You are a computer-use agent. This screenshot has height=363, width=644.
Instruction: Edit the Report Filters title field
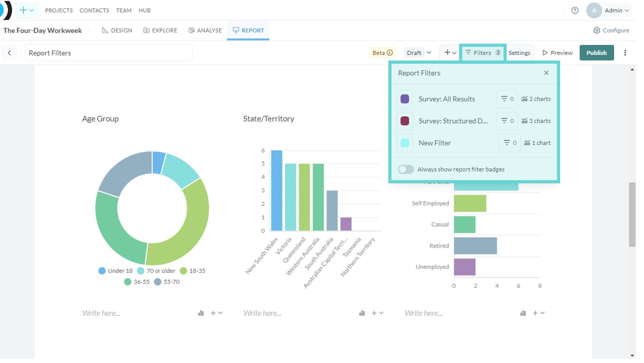click(109, 53)
